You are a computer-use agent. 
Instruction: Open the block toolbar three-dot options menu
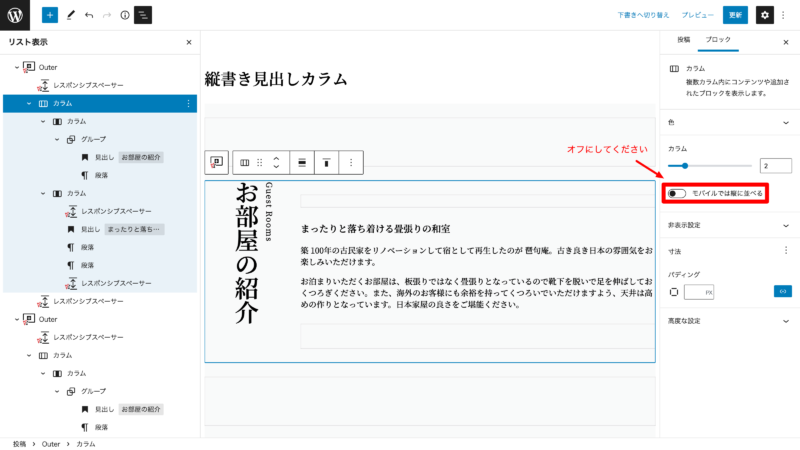click(x=350, y=162)
